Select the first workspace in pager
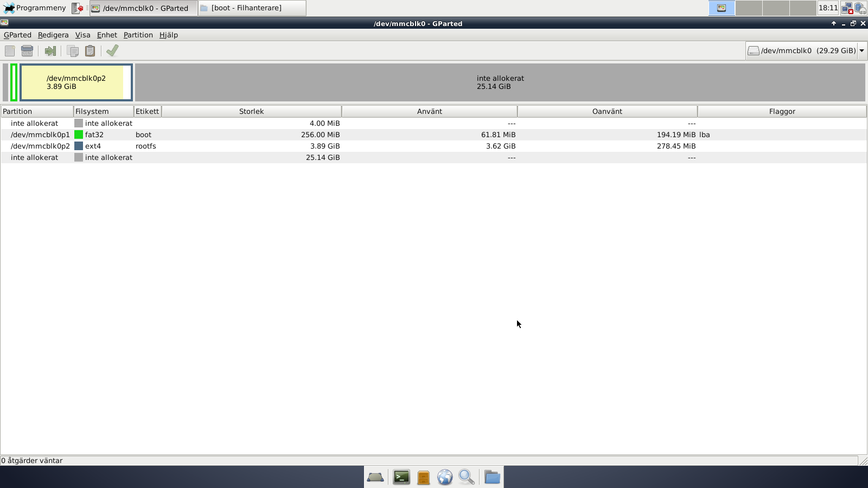Viewport: 868px width, 488px height. pyautogui.click(x=722, y=8)
